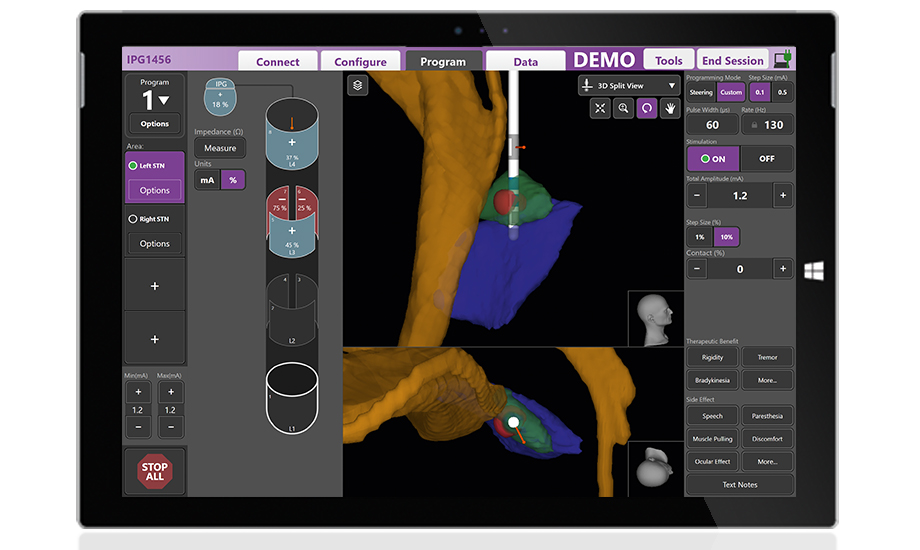Image resolution: width=920 pixels, height=550 pixels.
Task: Open More therapeutic benefit options
Action: (767, 381)
